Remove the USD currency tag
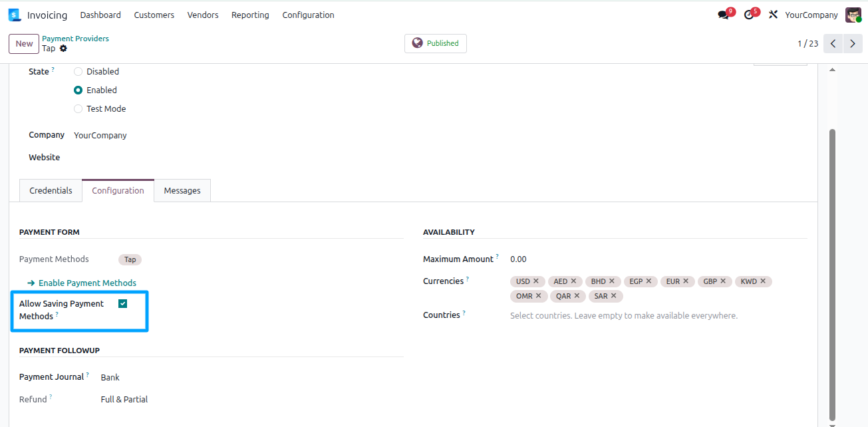 [x=537, y=281]
